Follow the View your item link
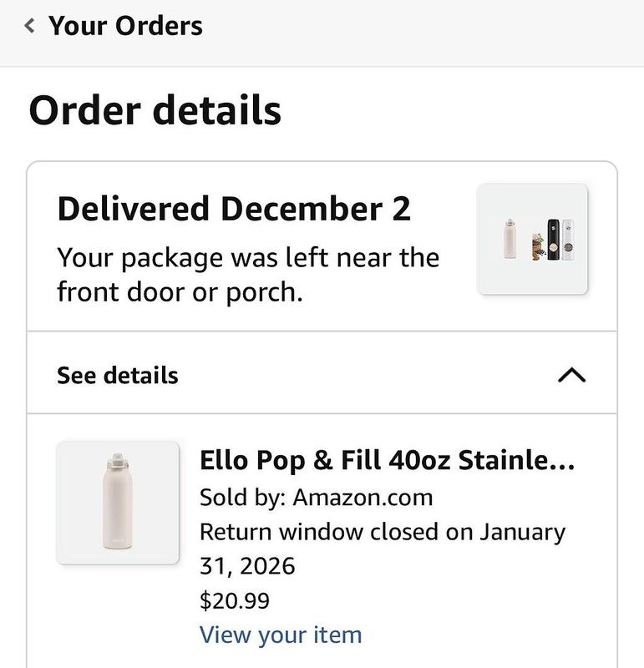Image resolution: width=644 pixels, height=668 pixels. (x=281, y=635)
